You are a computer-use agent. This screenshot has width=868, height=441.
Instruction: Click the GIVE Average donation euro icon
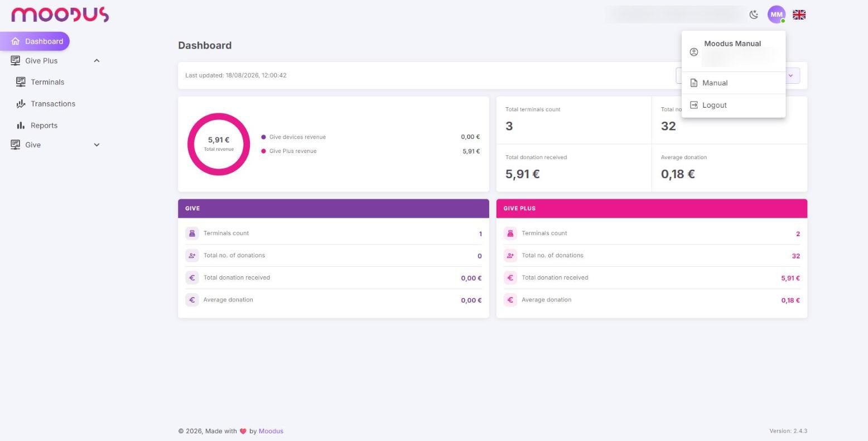click(192, 300)
